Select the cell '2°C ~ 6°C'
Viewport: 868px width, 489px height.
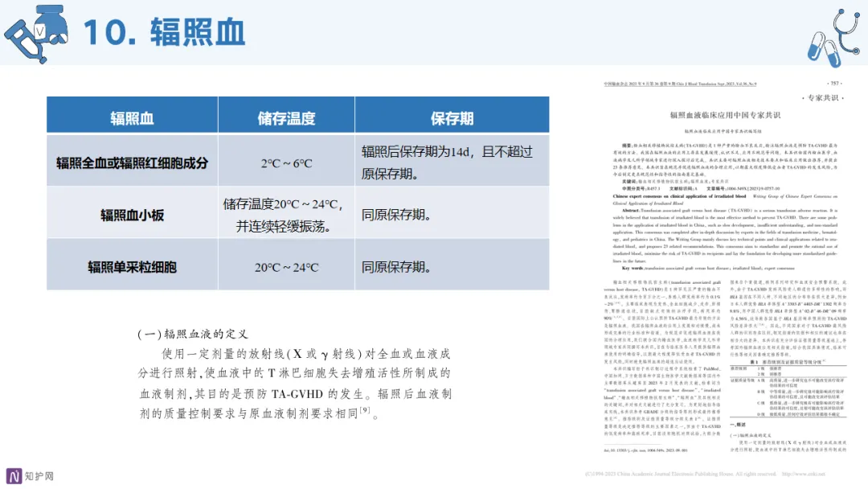pyautogui.click(x=286, y=163)
